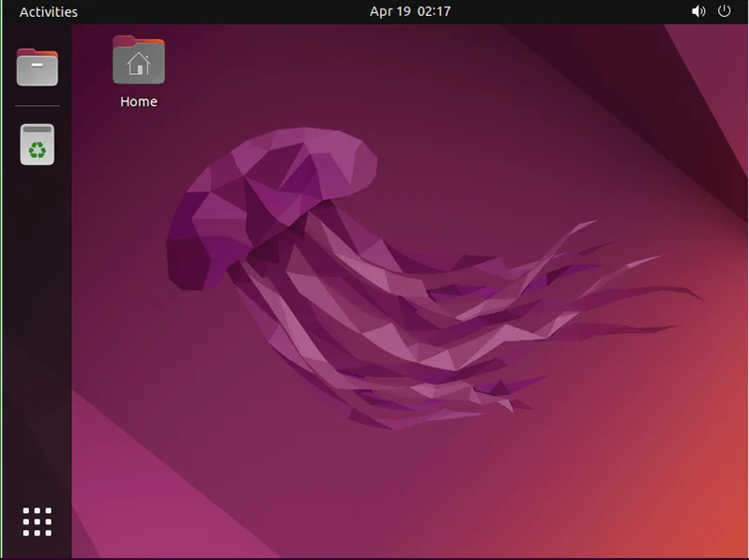Open the Activities overview
749x560 pixels.
point(48,11)
